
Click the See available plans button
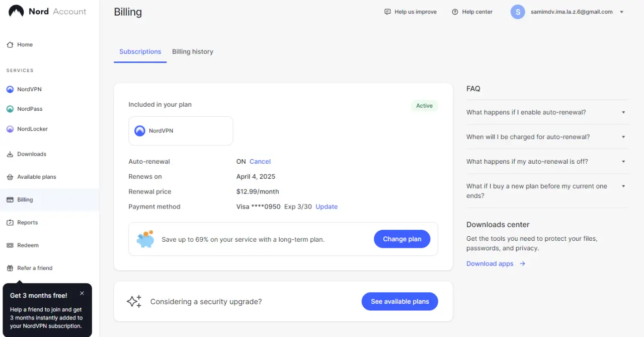[400, 301]
